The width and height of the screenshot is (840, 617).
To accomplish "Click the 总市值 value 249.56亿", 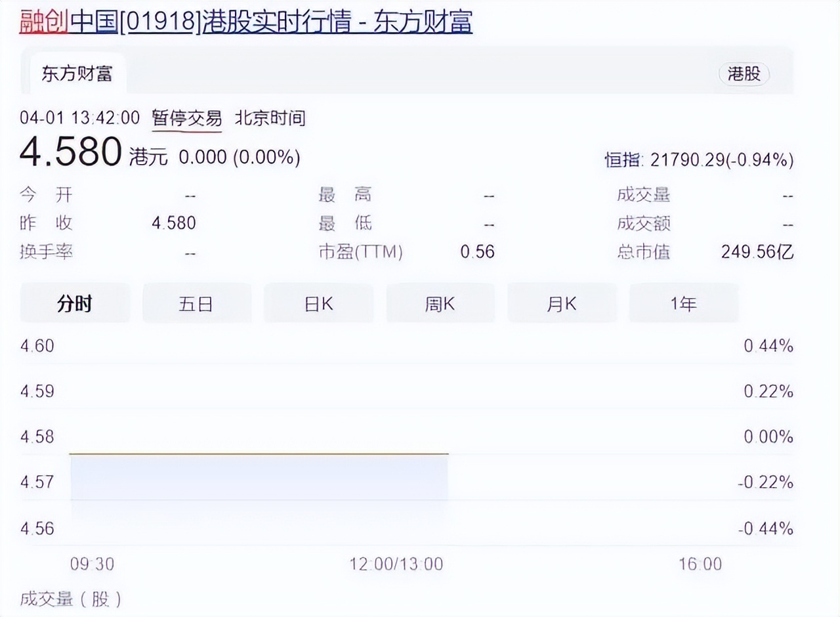I will tap(757, 251).
